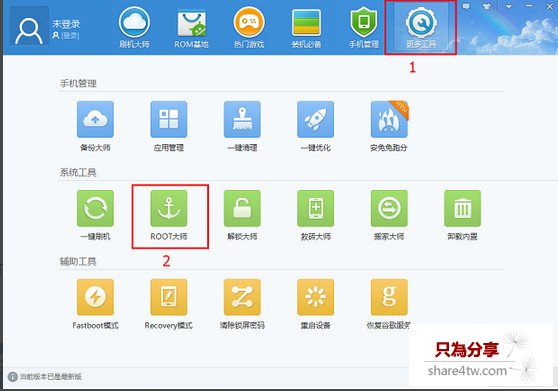Image resolution: width=558 pixels, height=391 pixels.
Task: Go to the 装机必备 tab
Action: (306, 28)
